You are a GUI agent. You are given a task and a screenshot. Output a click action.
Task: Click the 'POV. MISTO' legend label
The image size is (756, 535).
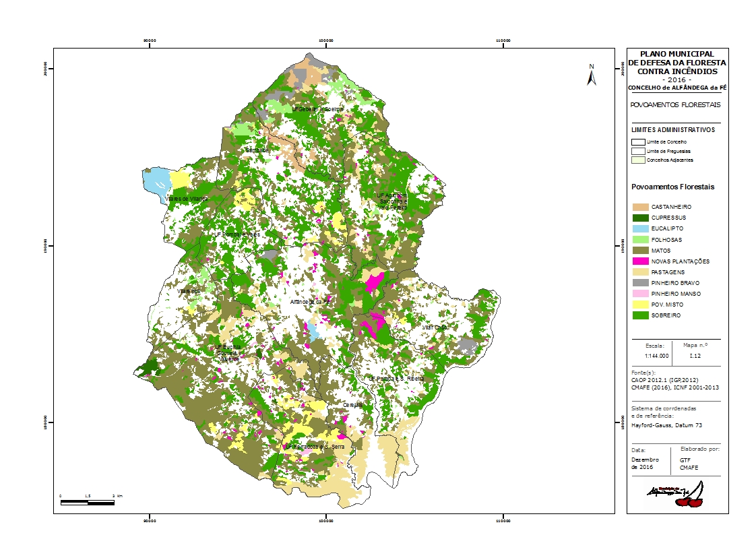coord(667,305)
